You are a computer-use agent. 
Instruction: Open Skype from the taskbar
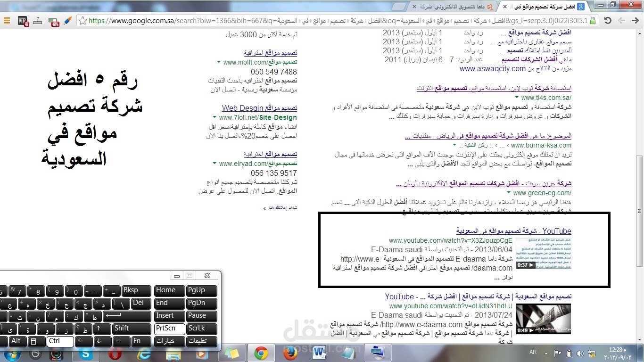pyautogui.click(x=85, y=354)
